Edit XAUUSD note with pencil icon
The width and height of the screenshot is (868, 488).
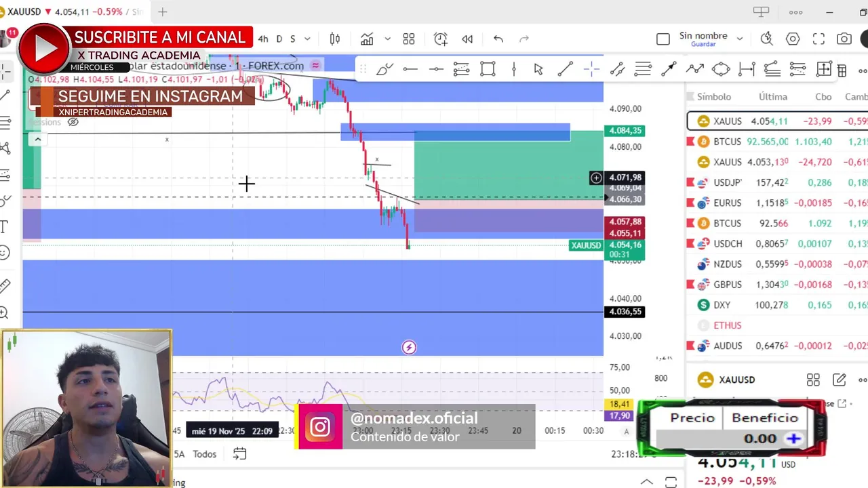pos(839,380)
